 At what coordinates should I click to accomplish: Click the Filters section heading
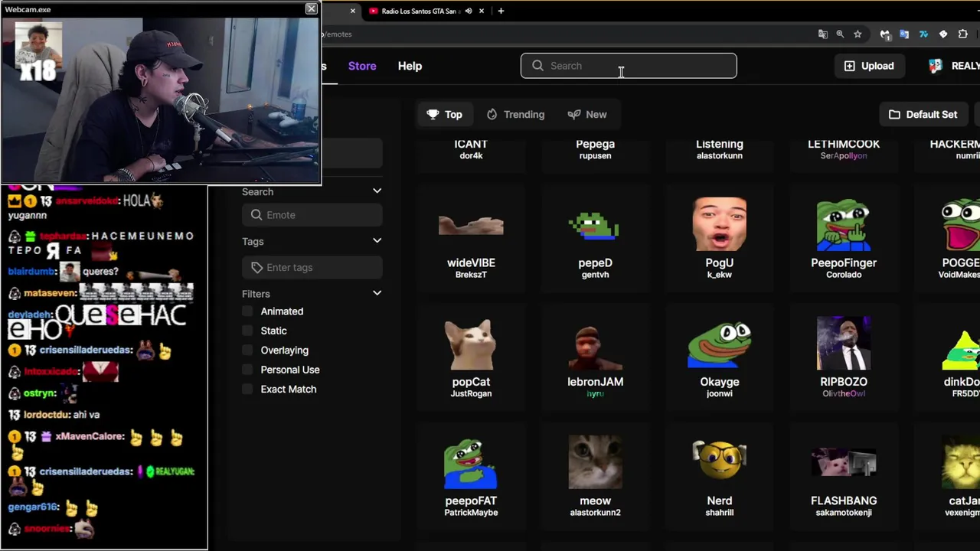click(256, 294)
